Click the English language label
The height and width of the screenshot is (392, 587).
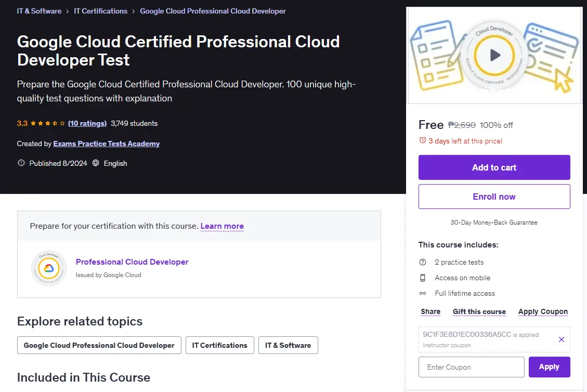coord(115,163)
